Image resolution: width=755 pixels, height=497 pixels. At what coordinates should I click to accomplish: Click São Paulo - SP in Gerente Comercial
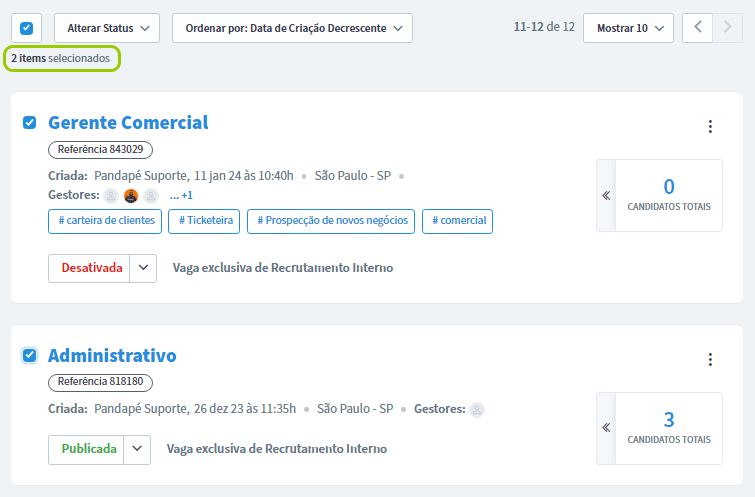353,176
